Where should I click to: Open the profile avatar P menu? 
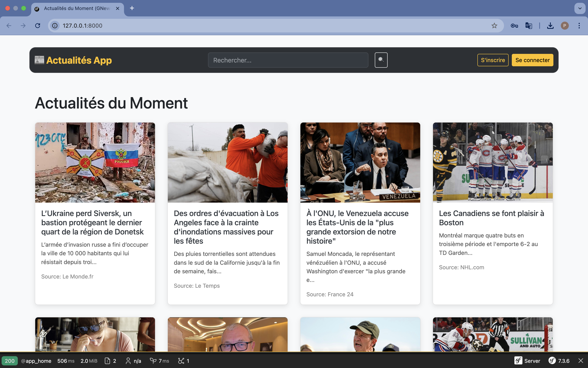point(564,26)
